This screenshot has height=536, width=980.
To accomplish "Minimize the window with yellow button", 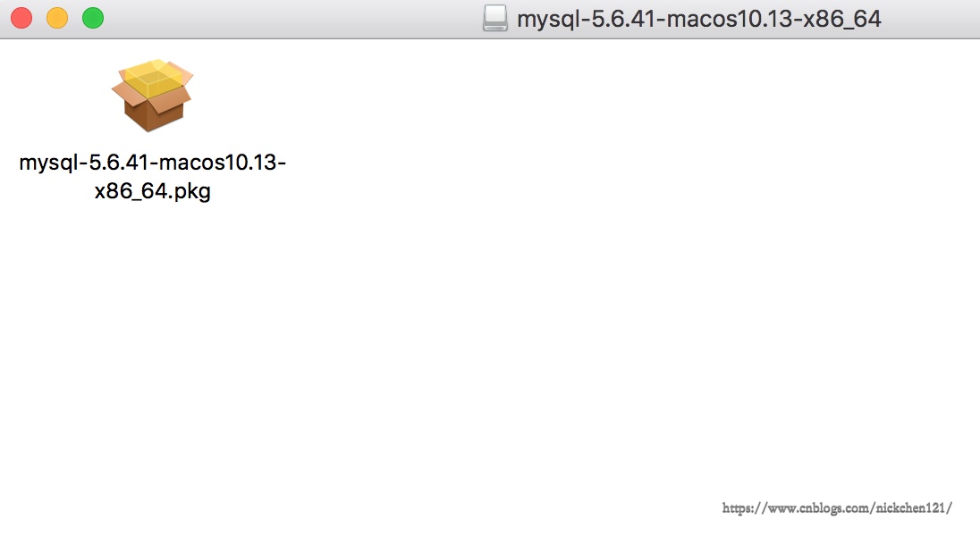I will click(x=57, y=18).
